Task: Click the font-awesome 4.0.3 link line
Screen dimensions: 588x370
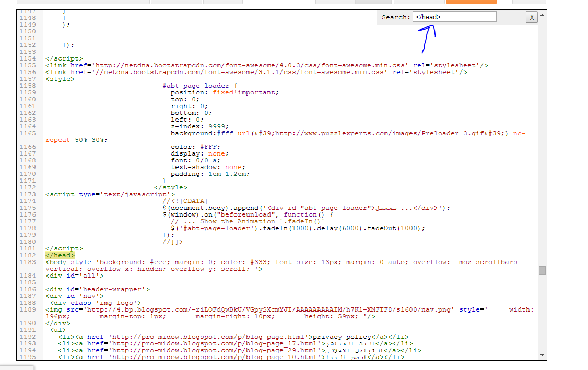Action: 267,65
